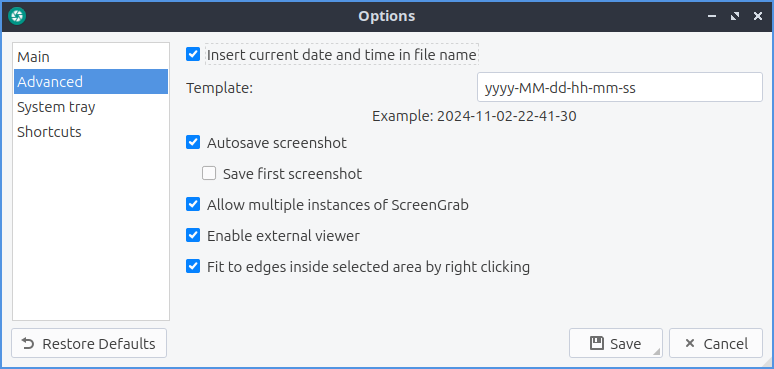Screen dimensions: 774x369
Task: Click the Example date preview text
Action: coord(474,116)
